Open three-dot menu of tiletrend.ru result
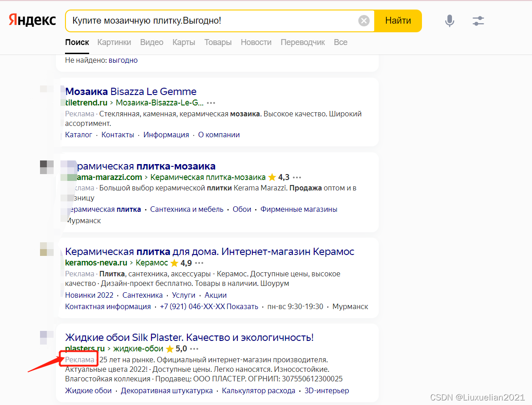 pos(211,103)
